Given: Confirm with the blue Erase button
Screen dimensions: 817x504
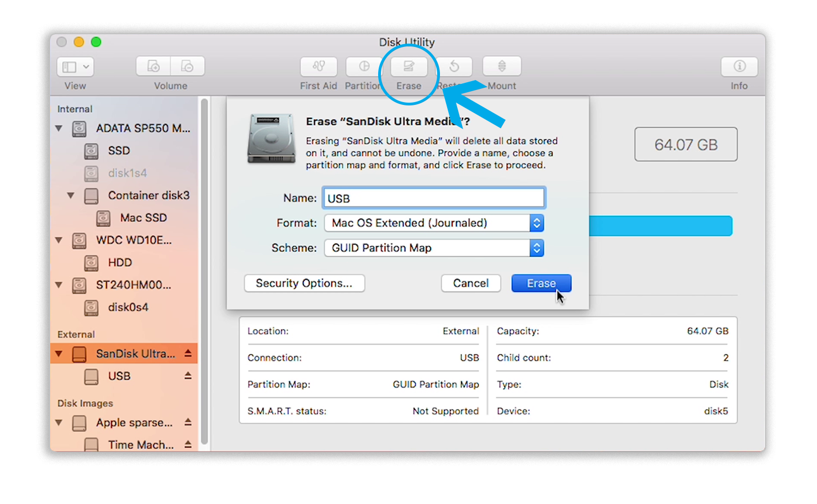Looking at the screenshot, I should click(x=541, y=283).
